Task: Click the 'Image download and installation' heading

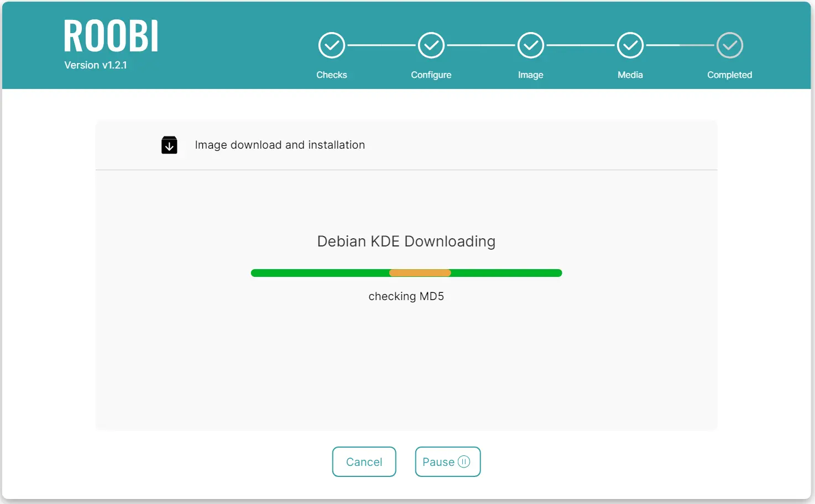Action: point(280,145)
